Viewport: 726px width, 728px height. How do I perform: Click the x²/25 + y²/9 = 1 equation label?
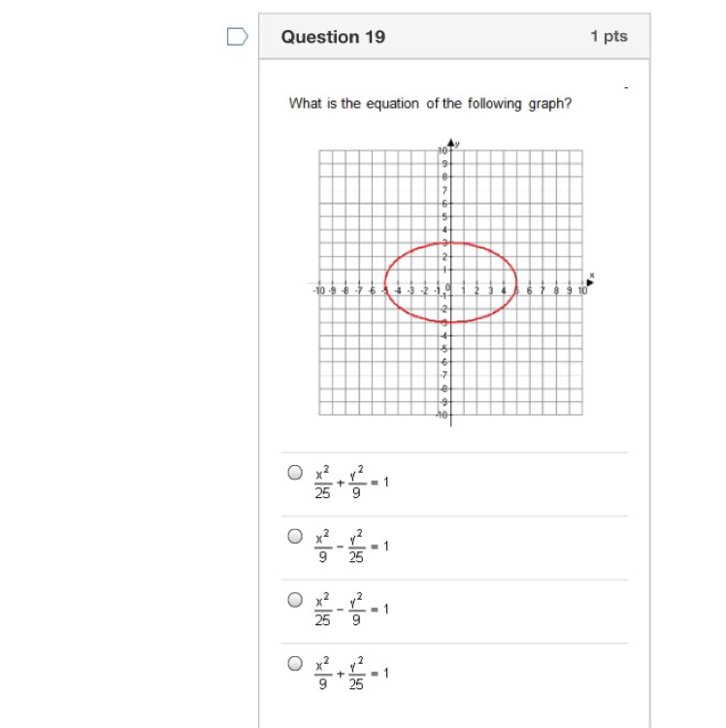pos(351,482)
